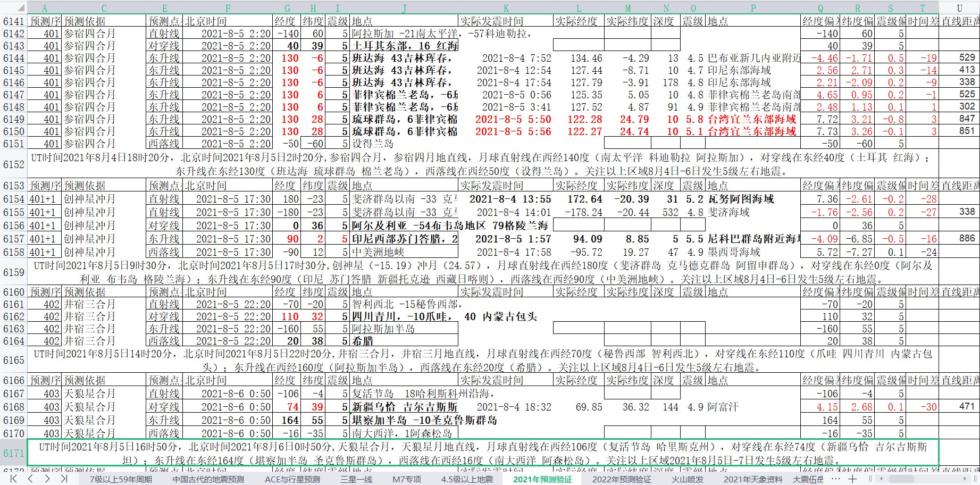
Task: Select row header 6159
Action: pyautogui.click(x=14, y=272)
